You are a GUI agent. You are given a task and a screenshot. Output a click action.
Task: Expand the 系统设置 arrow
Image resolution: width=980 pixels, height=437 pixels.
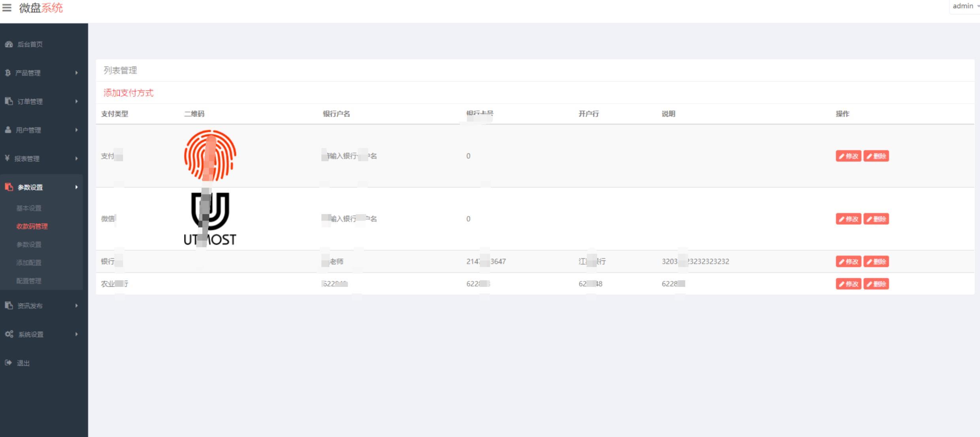tap(77, 334)
